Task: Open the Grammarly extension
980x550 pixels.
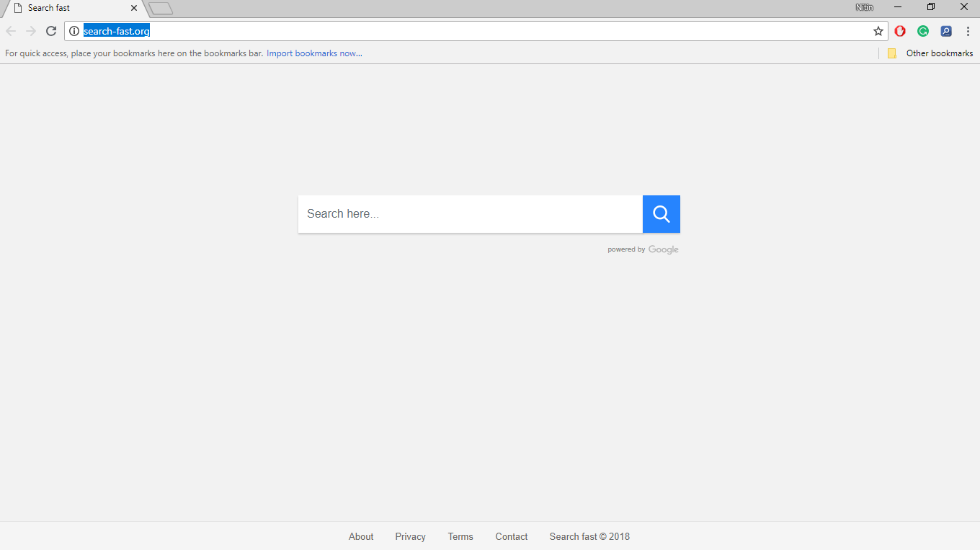Action: 923,31
